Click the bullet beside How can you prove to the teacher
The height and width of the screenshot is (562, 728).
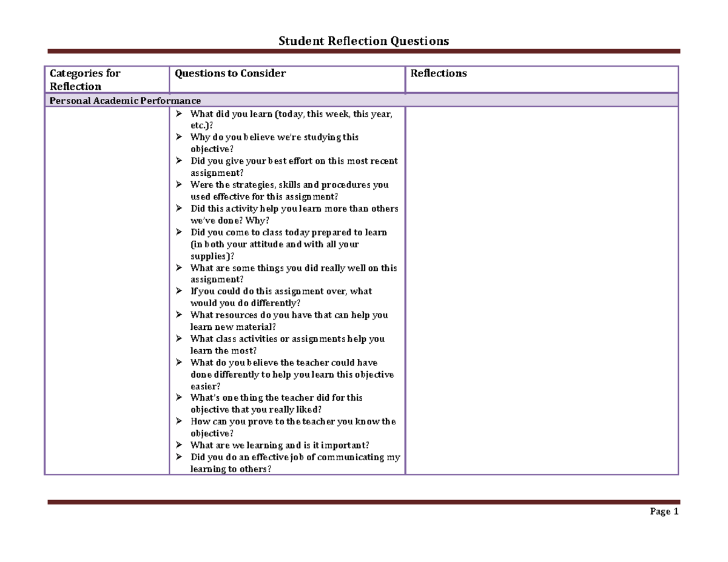(178, 421)
